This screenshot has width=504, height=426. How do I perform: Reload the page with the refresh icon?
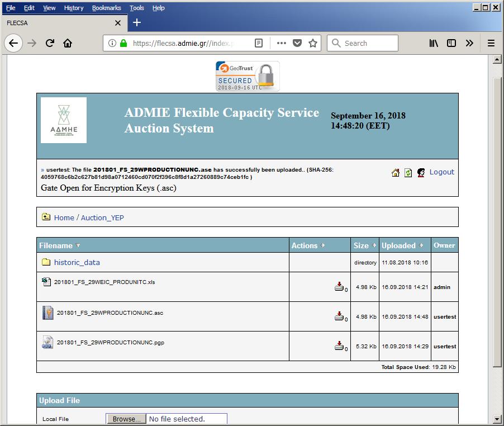coord(50,43)
